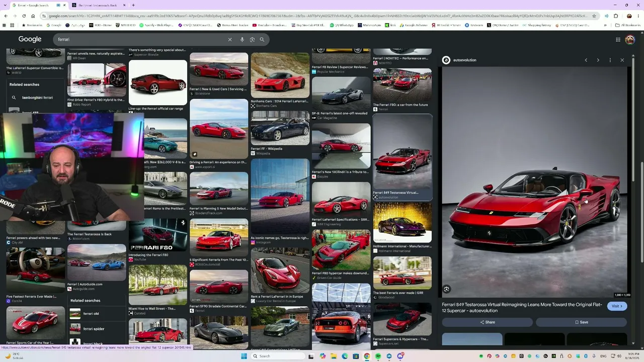Clear the Google search box text
This screenshot has height=362, width=644.
point(230,39)
